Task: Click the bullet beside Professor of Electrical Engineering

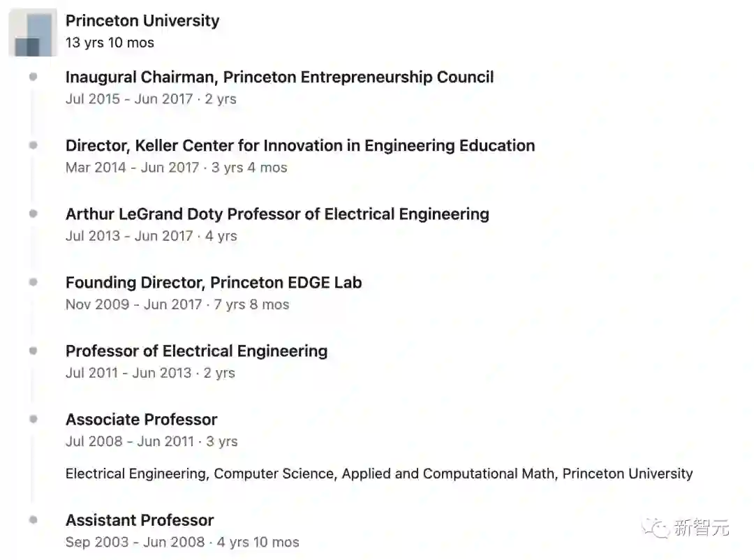Action: (33, 351)
